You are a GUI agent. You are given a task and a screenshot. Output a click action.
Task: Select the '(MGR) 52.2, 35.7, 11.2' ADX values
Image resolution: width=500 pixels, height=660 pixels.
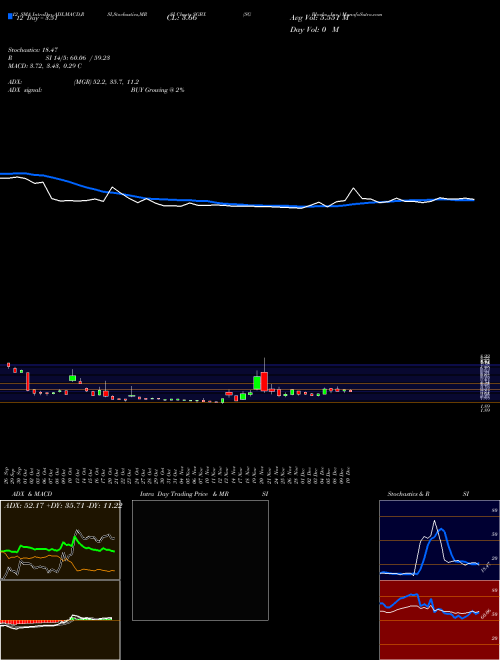(106, 82)
